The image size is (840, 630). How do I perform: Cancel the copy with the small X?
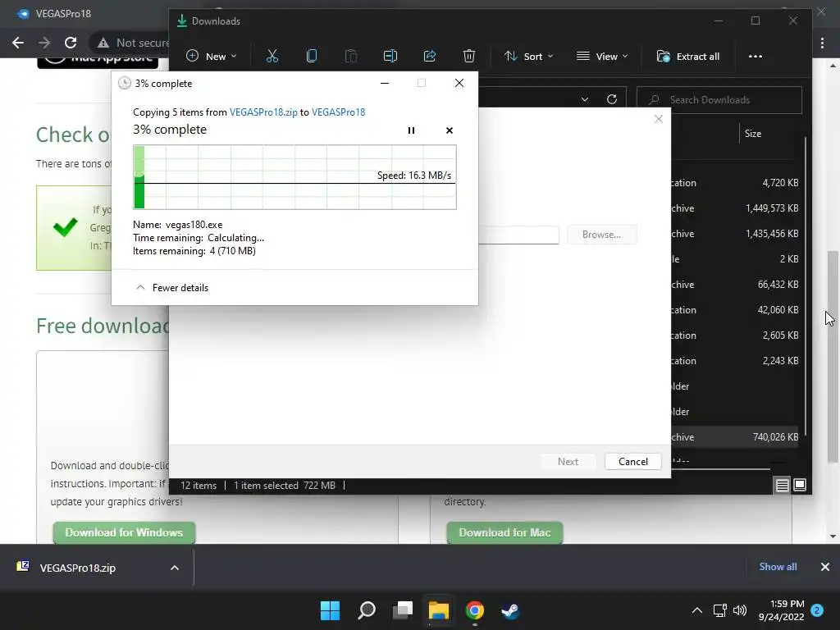pyautogui.click(x=450, y=130)
